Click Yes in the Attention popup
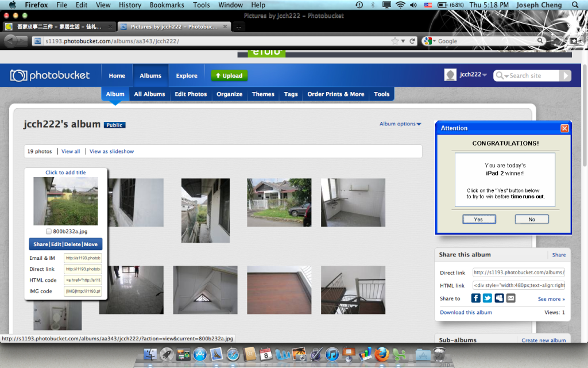 click(x=479, y=219)
